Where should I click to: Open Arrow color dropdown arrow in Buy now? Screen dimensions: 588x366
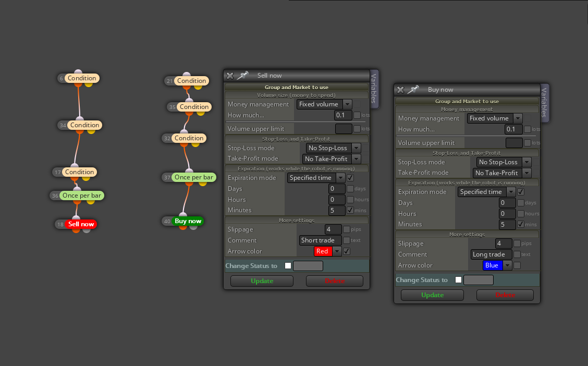[x=507, y=265]
